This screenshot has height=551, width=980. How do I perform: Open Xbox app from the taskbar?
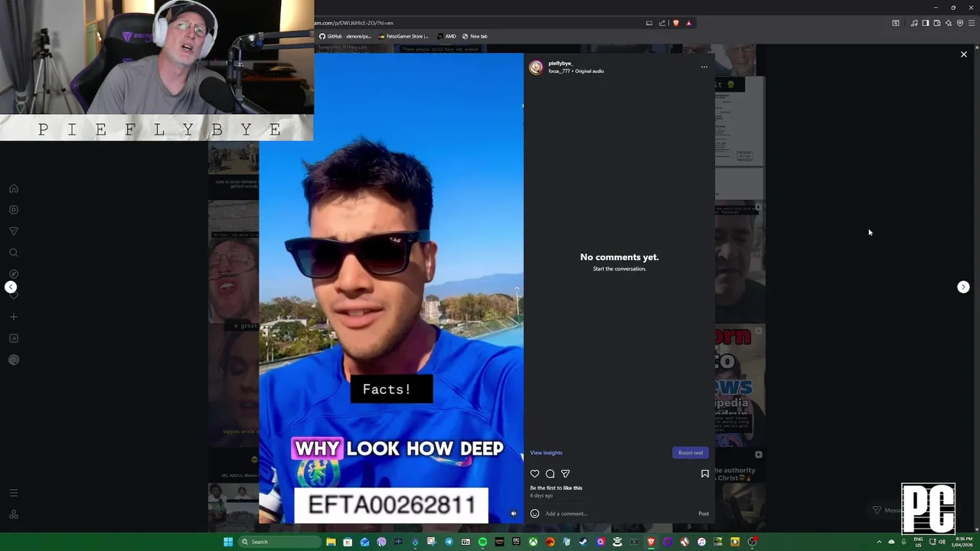tap(533, 542)
